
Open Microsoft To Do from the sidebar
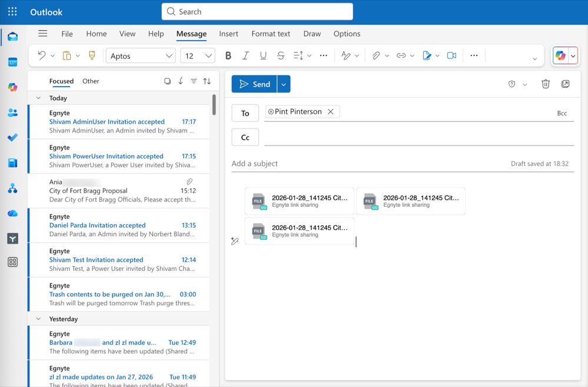click(13, 137)
